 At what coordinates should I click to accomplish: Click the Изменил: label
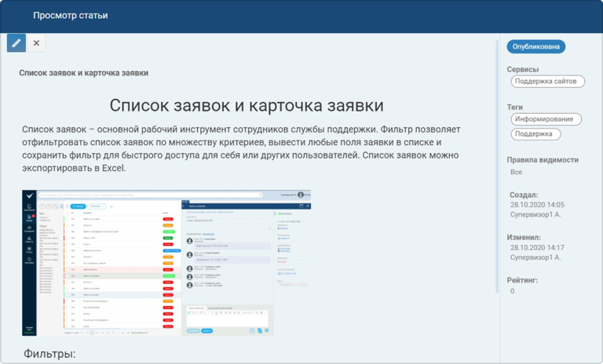coord(524,238)
